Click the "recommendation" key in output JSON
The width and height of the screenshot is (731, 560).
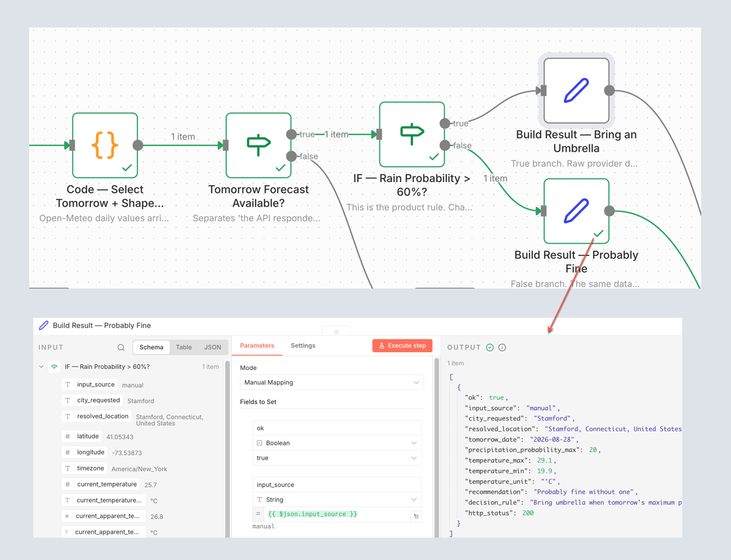495,492
